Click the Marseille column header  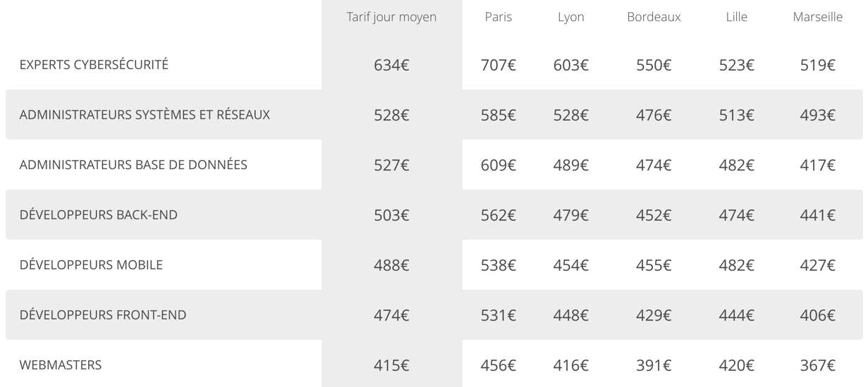[817, 17]
